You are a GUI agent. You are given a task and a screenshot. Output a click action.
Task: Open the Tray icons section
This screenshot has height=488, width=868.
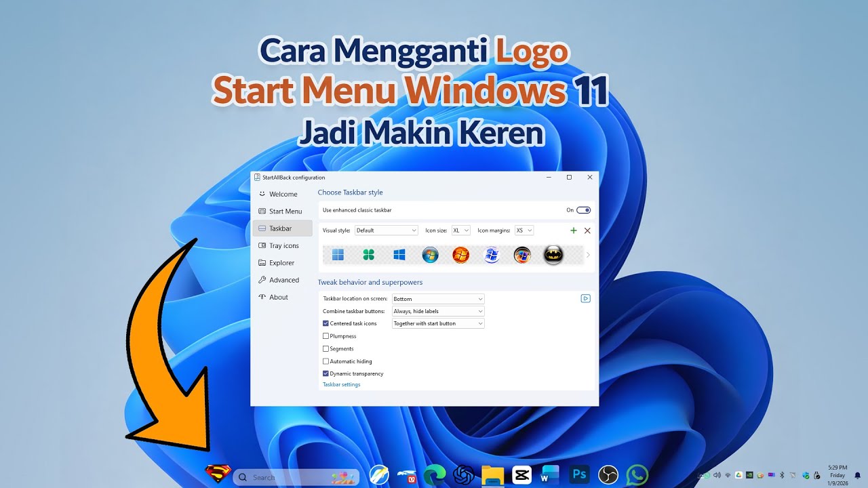[282, 245]
